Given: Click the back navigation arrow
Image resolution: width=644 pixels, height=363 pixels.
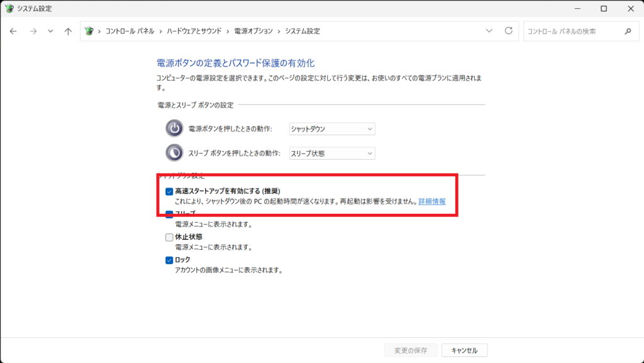Looking at the screenshot, I should click(x=13, y=31).
